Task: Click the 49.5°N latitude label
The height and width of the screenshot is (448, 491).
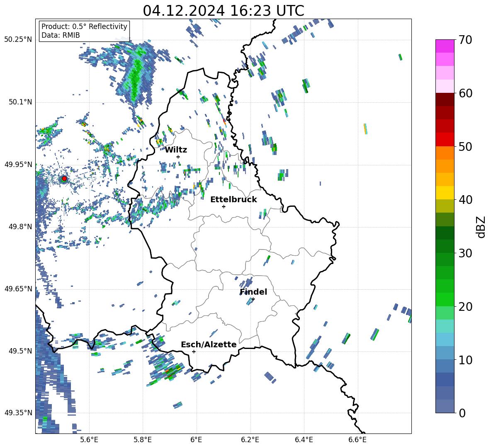Action: 20,351
